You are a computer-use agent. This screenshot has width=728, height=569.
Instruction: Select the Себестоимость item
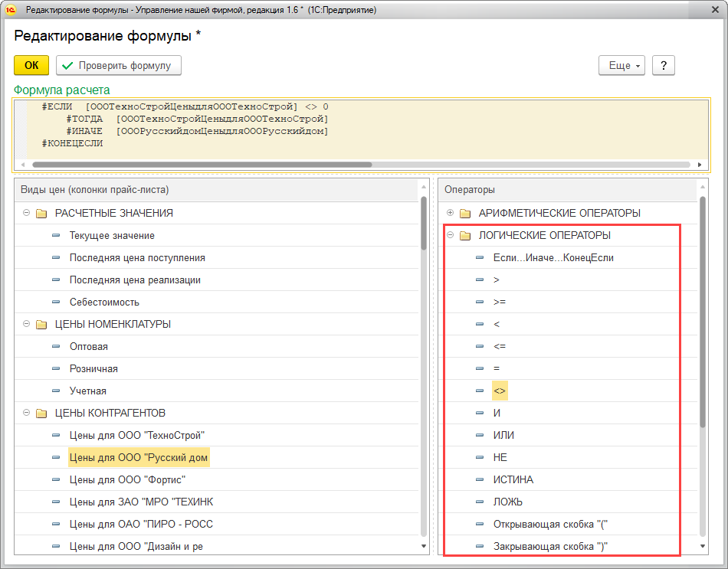click(104, 302)
